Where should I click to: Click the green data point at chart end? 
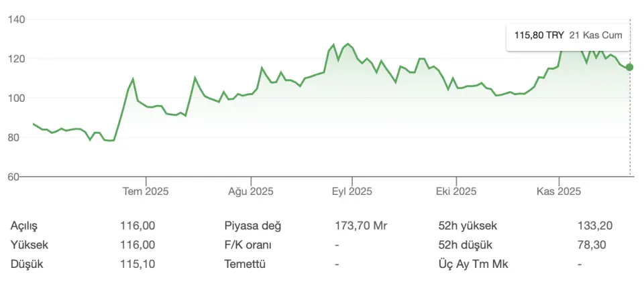click(629, 67)
